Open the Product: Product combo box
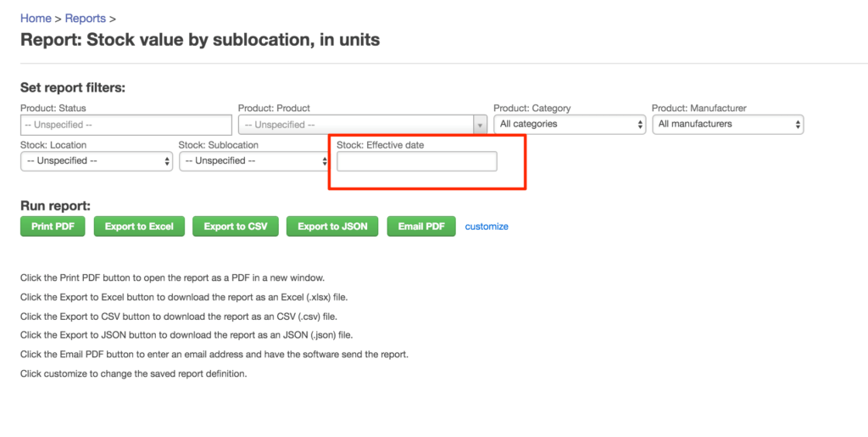 [x=363, y=125]
